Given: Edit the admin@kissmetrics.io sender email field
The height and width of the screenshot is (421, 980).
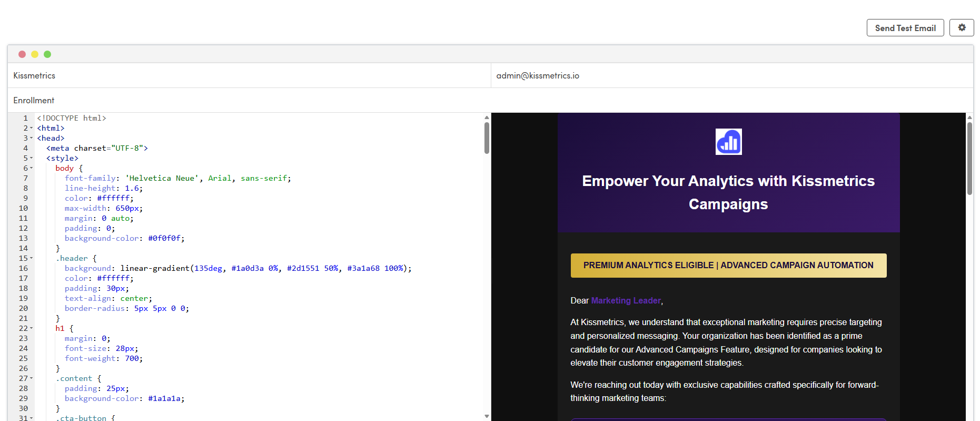Looking at the screenshot, I should click(x=732, y=75).
